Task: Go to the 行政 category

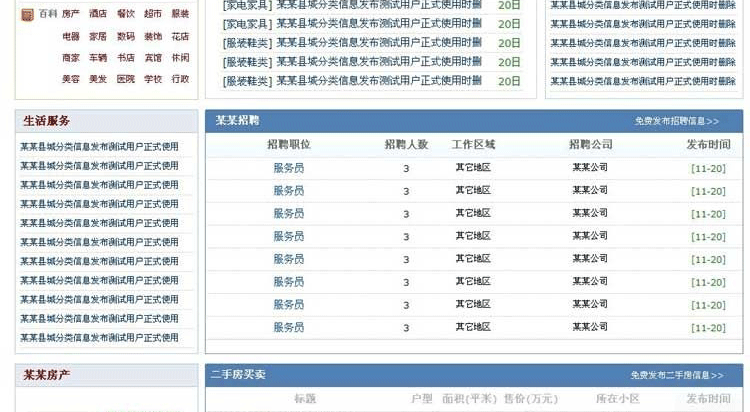Action: click(x=180, y=79)
